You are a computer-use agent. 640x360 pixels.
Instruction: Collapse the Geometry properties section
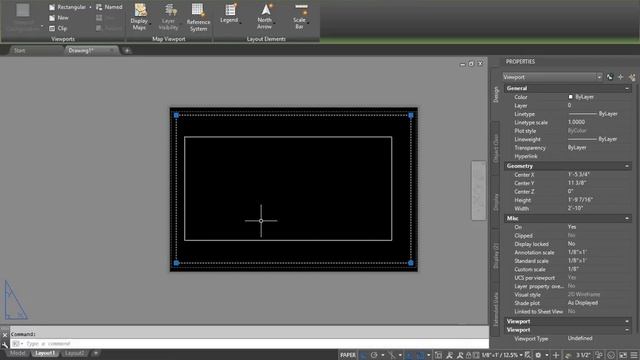click(x=627, y=166)
